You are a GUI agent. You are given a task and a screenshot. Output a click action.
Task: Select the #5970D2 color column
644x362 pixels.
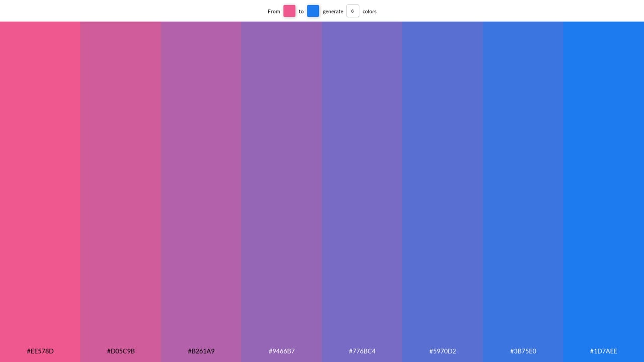(x=443, y=191)
